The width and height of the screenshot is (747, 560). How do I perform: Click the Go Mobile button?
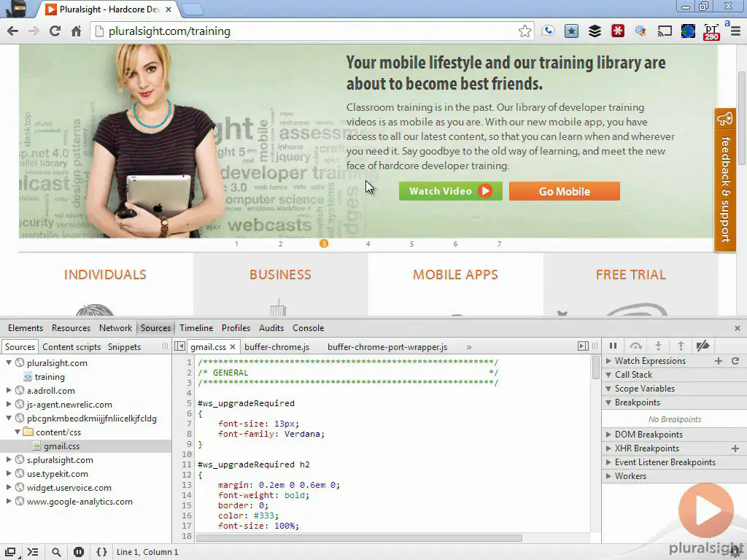coord(565,191)
